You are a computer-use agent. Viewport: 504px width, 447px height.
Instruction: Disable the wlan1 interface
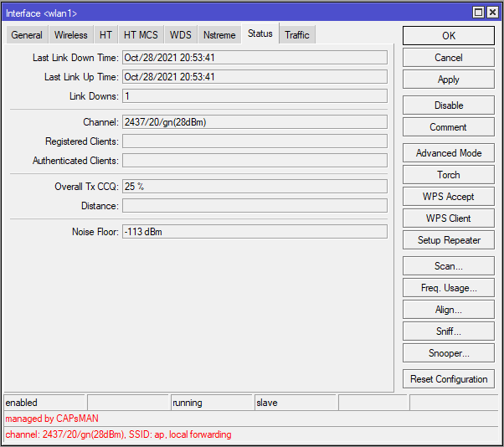click(x=449, y=105)
